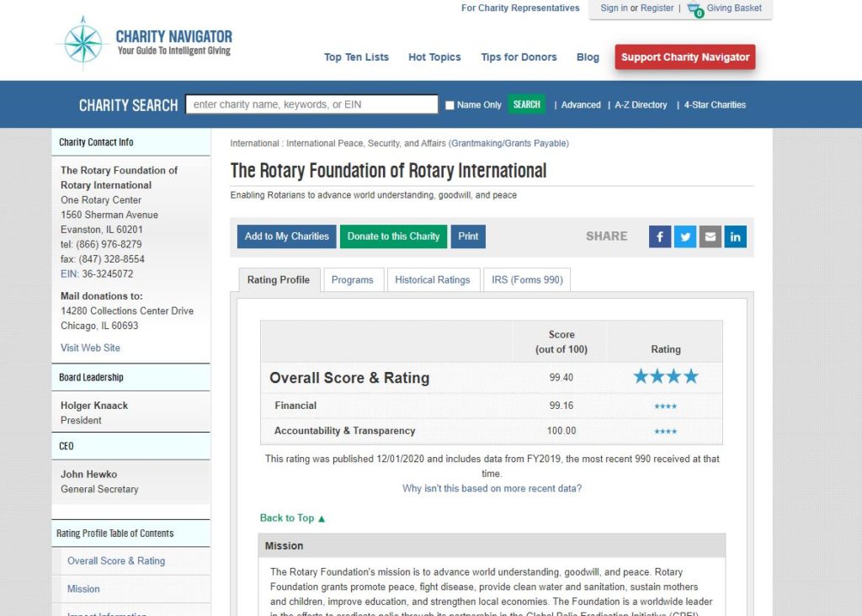Switch to IRS (Forms 990) tab

tap(527, 279)
